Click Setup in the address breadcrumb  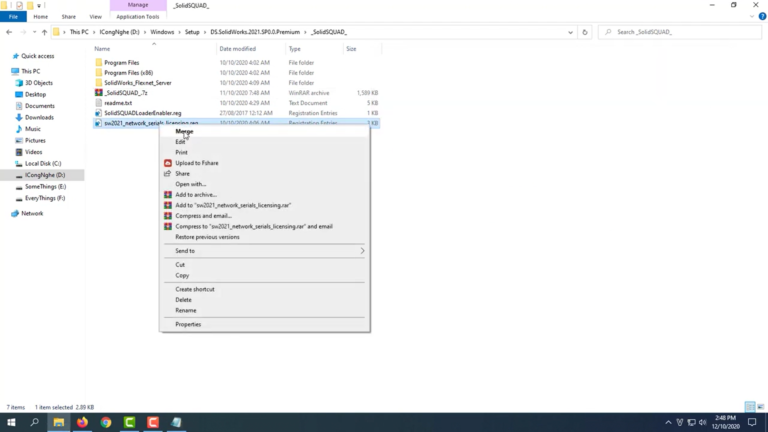(x=192, y=32)
